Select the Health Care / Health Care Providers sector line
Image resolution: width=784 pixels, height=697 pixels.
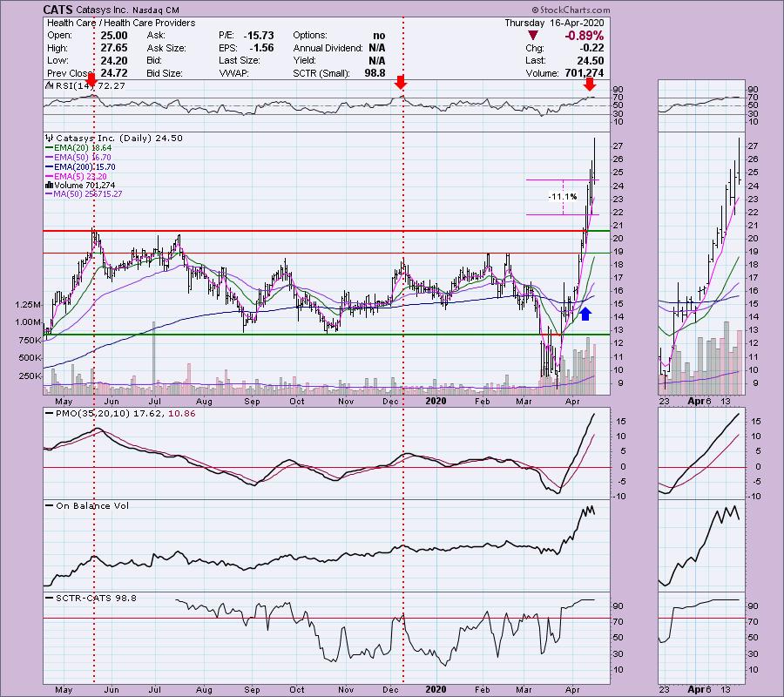[121, 23]
